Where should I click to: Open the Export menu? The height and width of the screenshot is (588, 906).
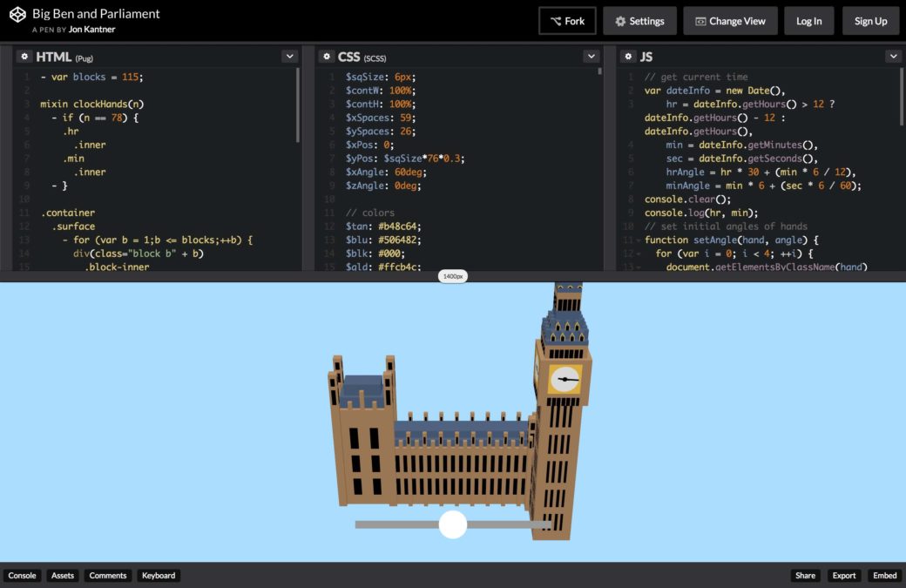tap(843, 576)
